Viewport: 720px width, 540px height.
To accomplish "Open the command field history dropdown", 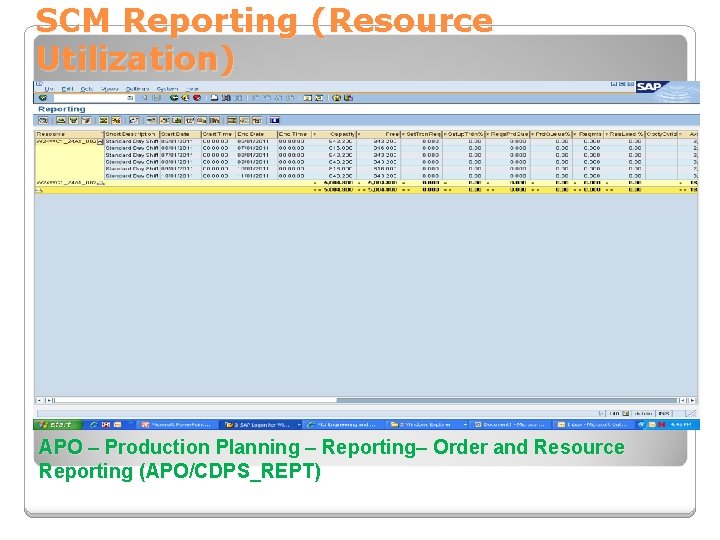I will click(130, 98).
